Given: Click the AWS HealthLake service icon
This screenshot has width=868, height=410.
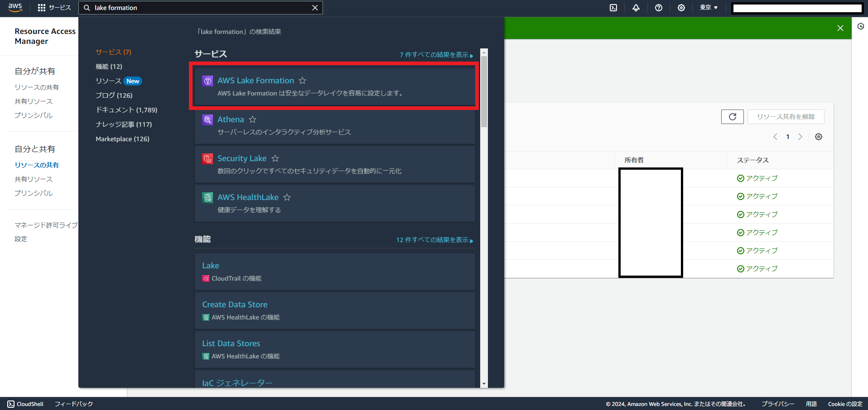Looking at the screenshot, I should [207, 198].
